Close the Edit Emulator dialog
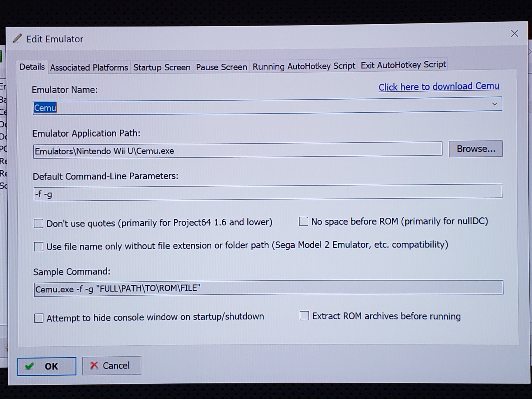 (514, 34)
